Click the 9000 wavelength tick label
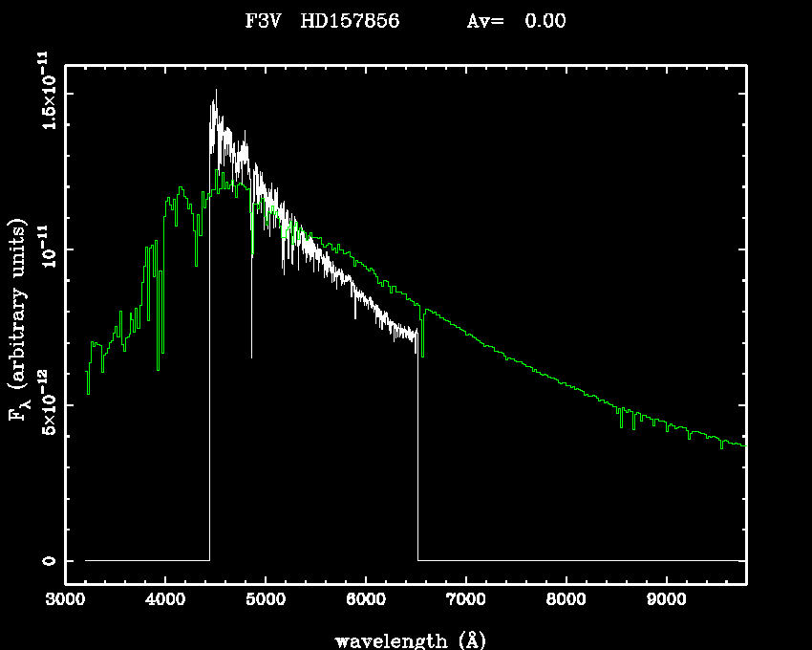The height and width of the screenshot is (650, 812). pyautogui.click(x=667, y=601)
